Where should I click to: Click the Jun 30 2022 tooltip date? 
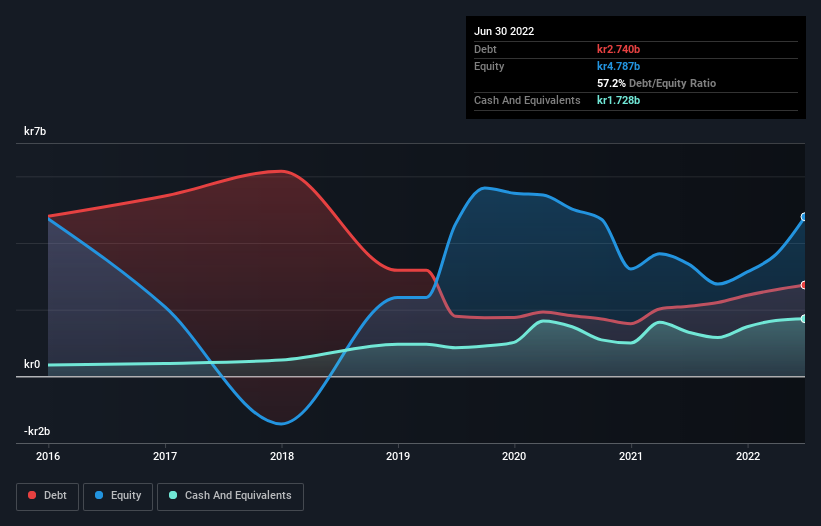click(x=504, y=31)
